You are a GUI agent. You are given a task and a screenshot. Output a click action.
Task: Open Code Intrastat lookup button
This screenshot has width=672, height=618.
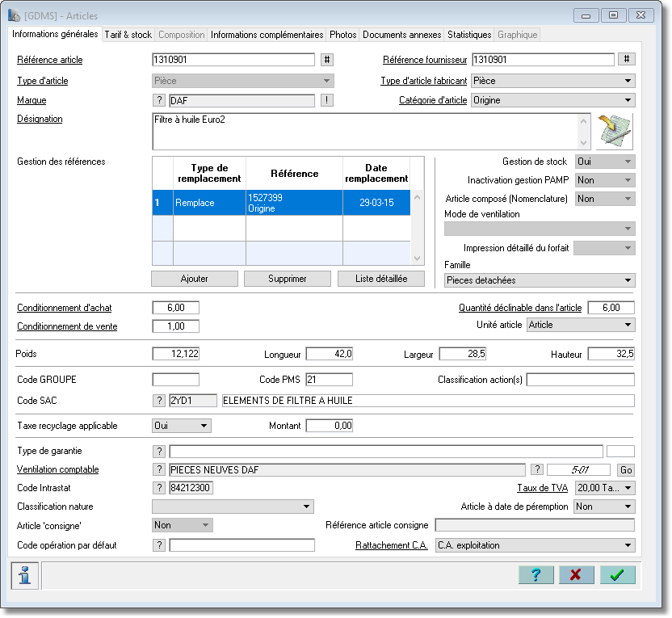[x=159, y=488]
